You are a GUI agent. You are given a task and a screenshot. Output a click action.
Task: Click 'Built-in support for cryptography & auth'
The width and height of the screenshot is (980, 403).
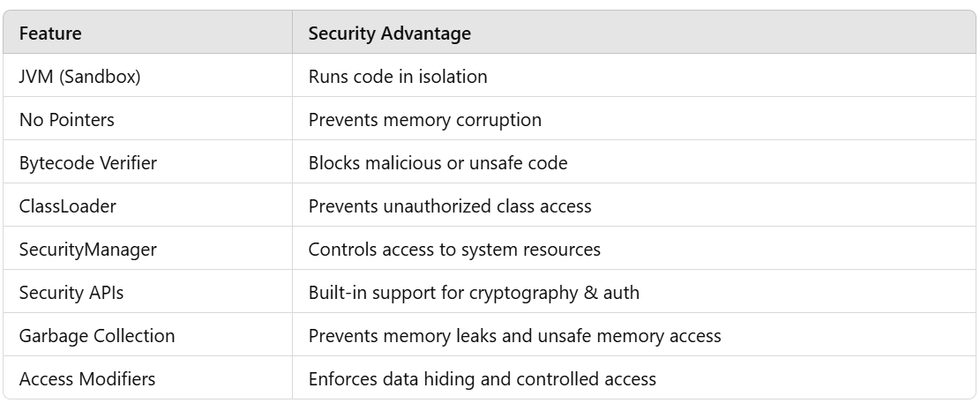tap(474, 292)
